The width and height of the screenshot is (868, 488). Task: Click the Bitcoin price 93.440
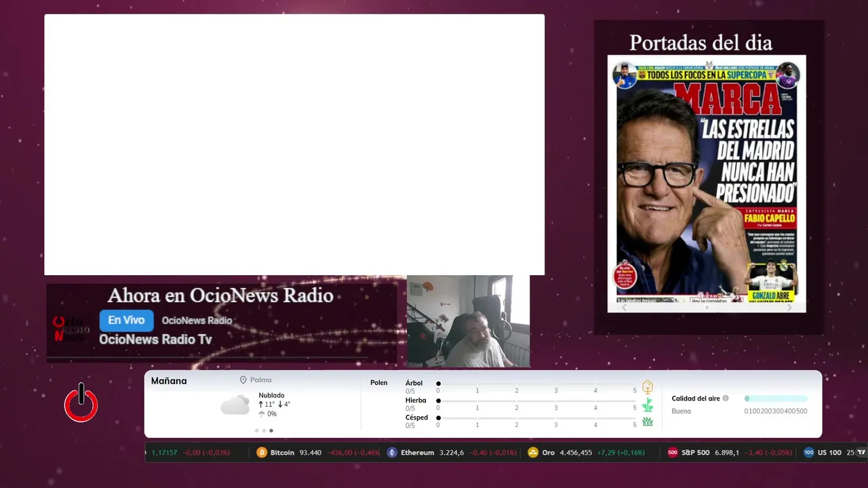tap(311, 452)
